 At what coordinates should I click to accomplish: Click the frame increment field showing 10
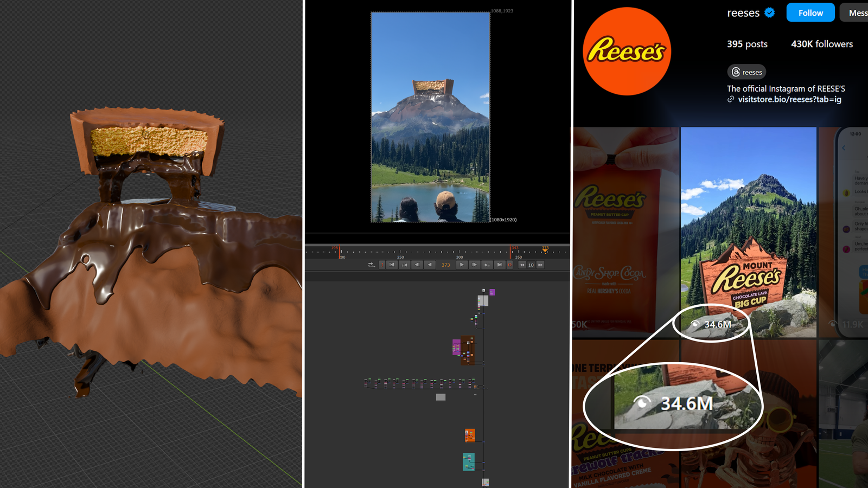pyautogui.click(x=531, y=265)
